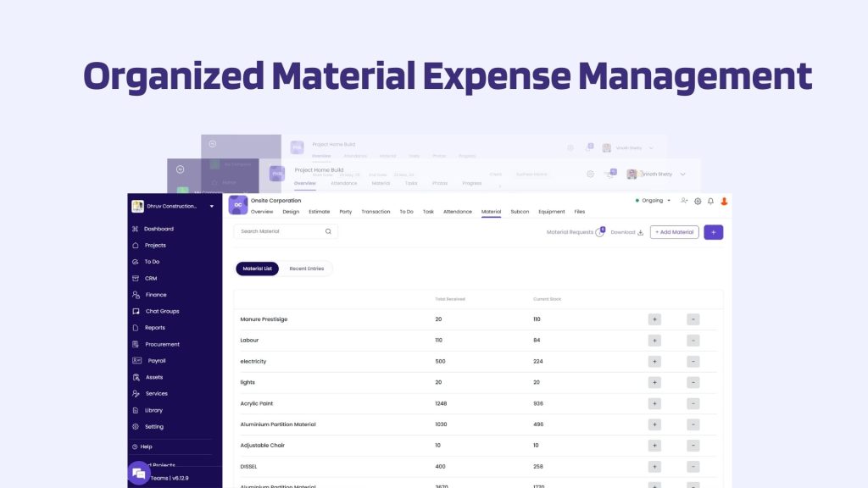This screenshot has width=868, height=488.
Task: Reduce stock for DISSEL row
Action: [x=693, y=467]
